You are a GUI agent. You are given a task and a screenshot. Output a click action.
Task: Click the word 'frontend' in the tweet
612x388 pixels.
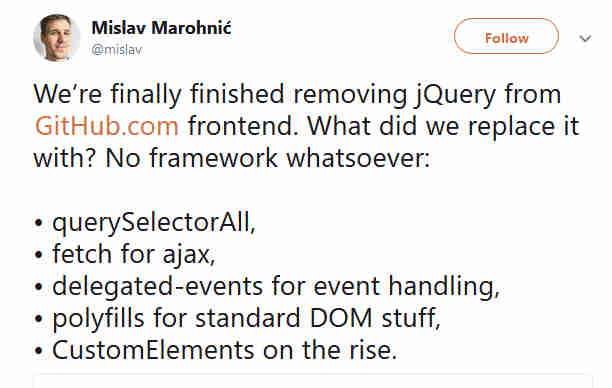[240, 126]
